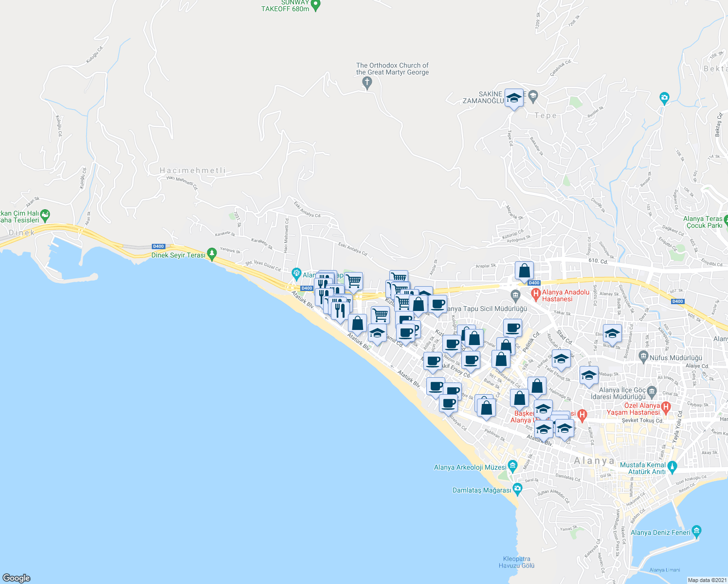This screenshot has width=728, height=584.
Task: Select coffee cup marker above Güzelyalı Cd.
Action: (448, 403)
